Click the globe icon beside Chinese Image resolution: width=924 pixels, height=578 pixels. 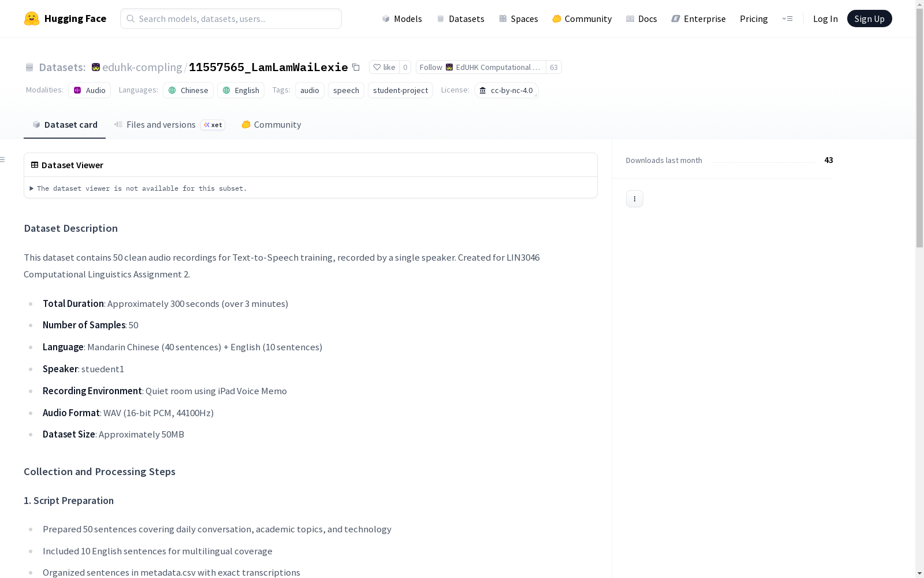[x=172, y=90]
